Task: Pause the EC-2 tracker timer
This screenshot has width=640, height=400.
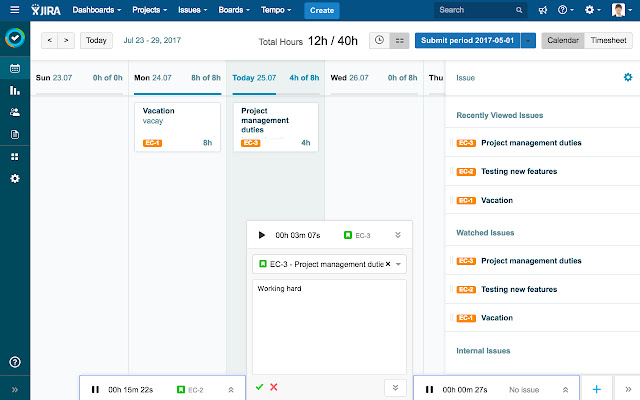Action: (x=95, y=389)
